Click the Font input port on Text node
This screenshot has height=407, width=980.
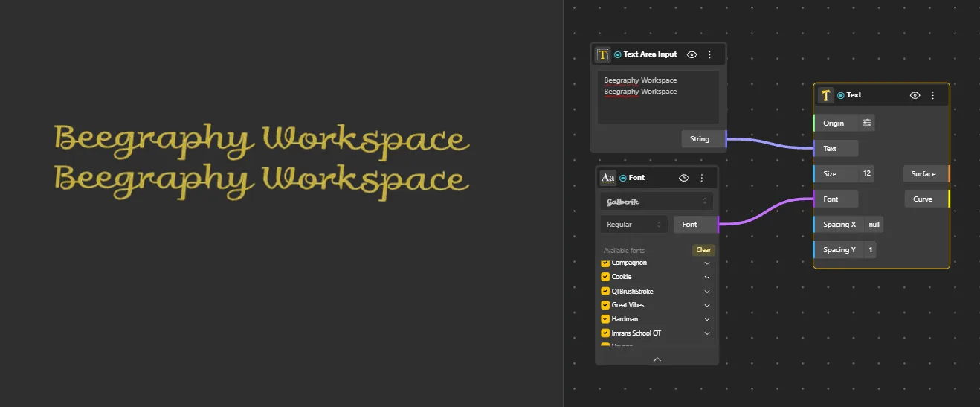836,199
